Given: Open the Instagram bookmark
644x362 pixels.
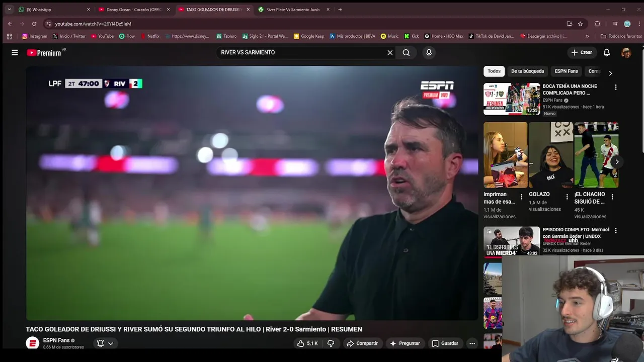Looking at the screenshot, I should (35, 36).
